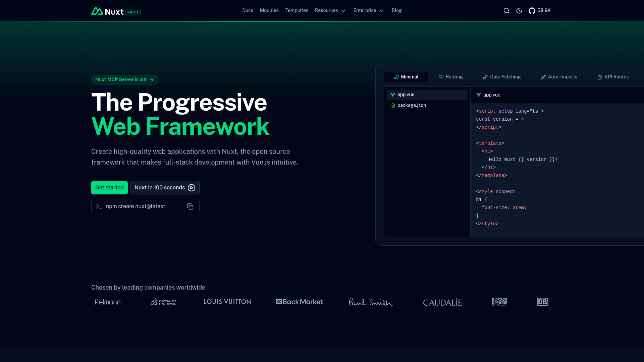Click the npm icon beside package.json

click(x=392, y=105)
